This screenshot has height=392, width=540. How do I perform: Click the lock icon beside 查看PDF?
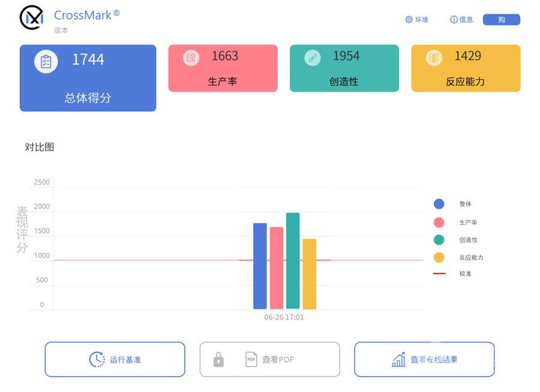218,359
